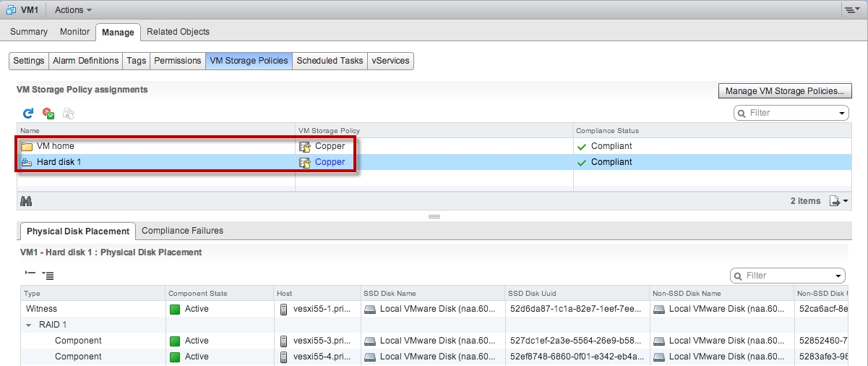Click Compliant status in Hard disk 1 row
Image resolution: width=868 pixels, height=366 pixels.
point(611,162)
